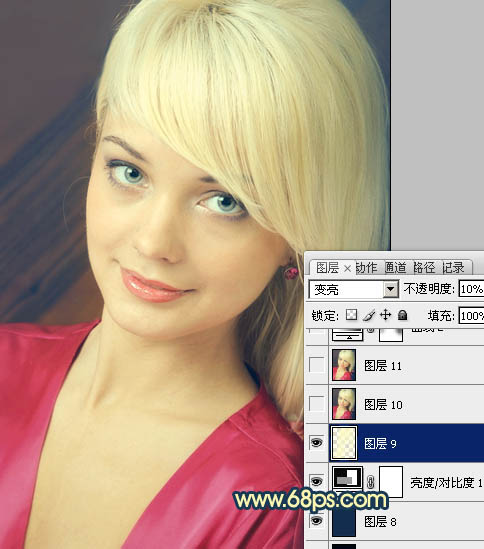
Task: Open the blend mode dropdown arrow
Action: point(390,289)
